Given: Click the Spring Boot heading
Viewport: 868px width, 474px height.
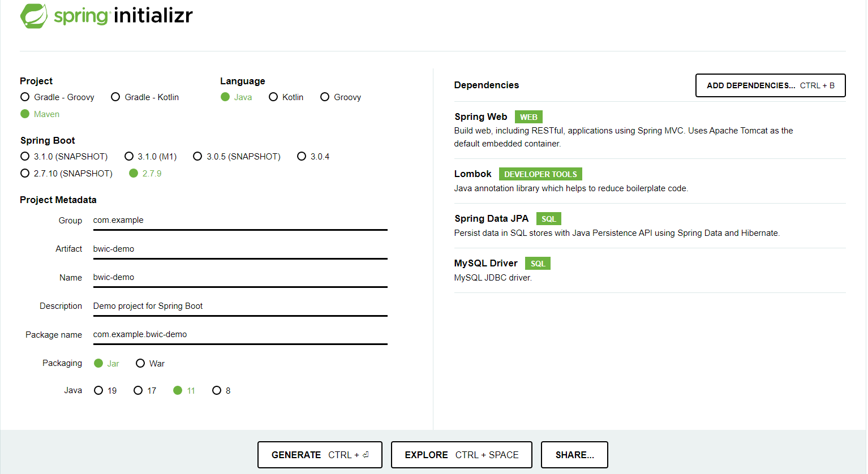Looking at the screenshot, I should [x=48, y=140].
